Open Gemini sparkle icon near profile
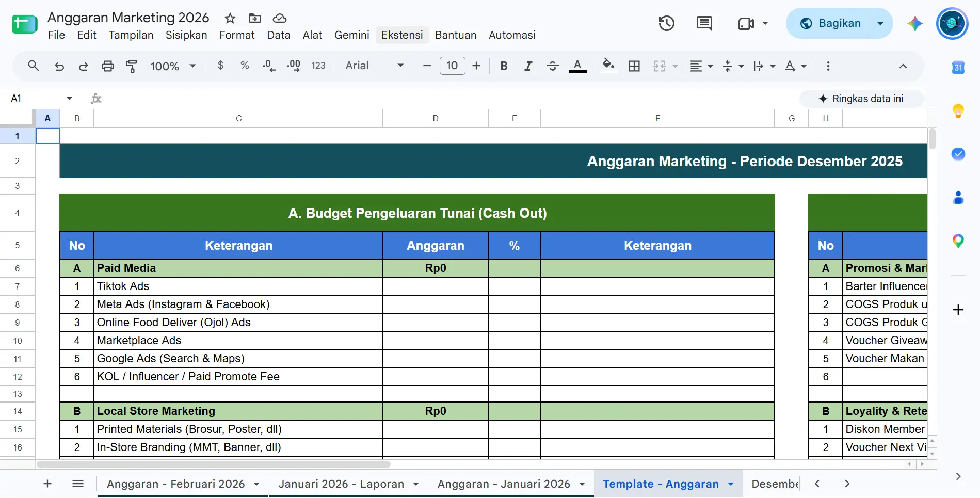 tap(915, 23)
